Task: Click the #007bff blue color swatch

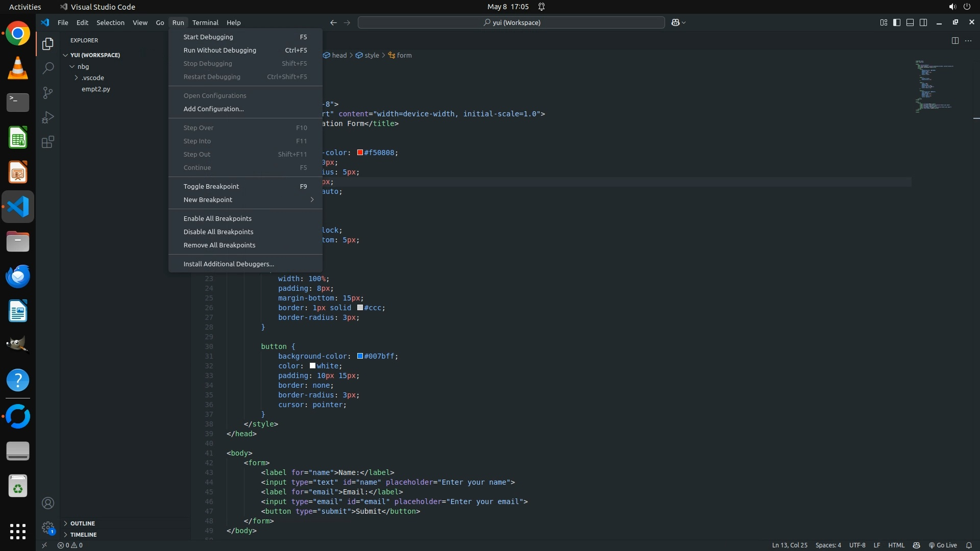Action: (360, 356)
